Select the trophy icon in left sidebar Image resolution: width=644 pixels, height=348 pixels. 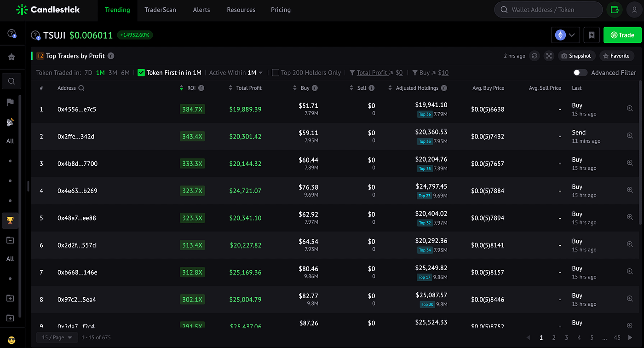point(10,220)
